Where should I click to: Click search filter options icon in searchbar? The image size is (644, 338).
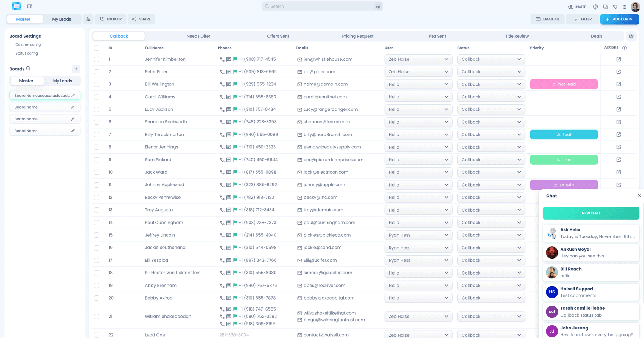click(x=378, y=6)
